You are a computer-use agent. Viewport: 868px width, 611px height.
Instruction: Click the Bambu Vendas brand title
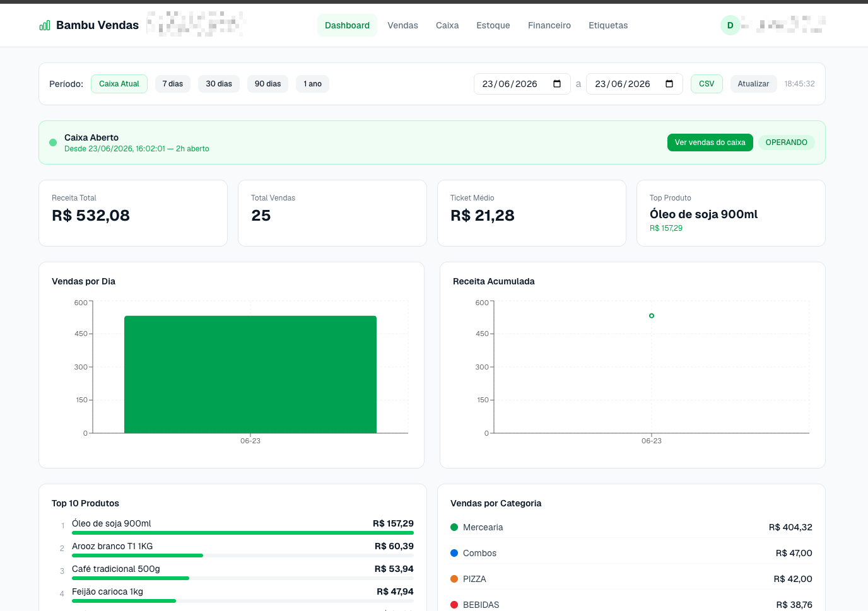(x=97, y=25)
